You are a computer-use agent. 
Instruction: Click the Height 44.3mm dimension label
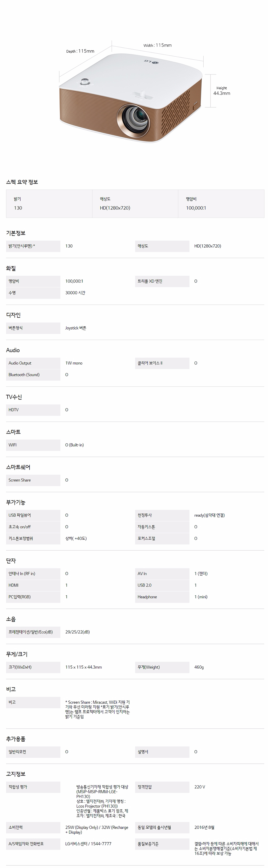[222, 91]
